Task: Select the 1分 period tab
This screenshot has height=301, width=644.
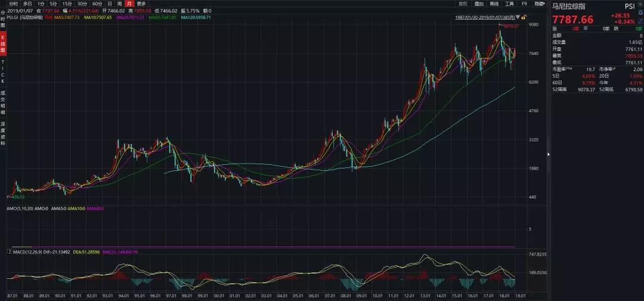Action: click(41, 4)
